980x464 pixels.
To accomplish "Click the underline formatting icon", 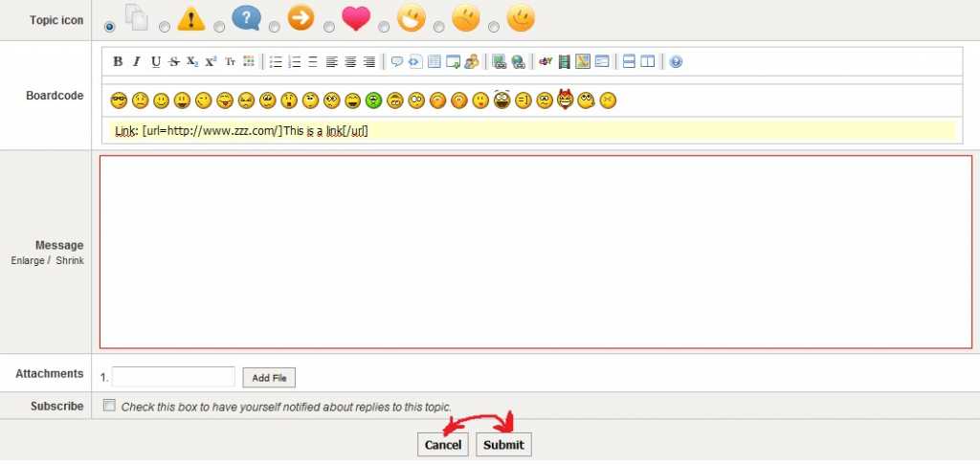I will point(155,62).
